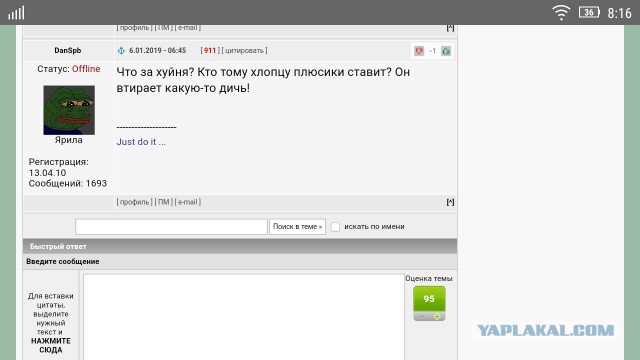
Task: Click 'НАЖМИТЕ СЮДА' to insert quote
Action: [51, 345]
